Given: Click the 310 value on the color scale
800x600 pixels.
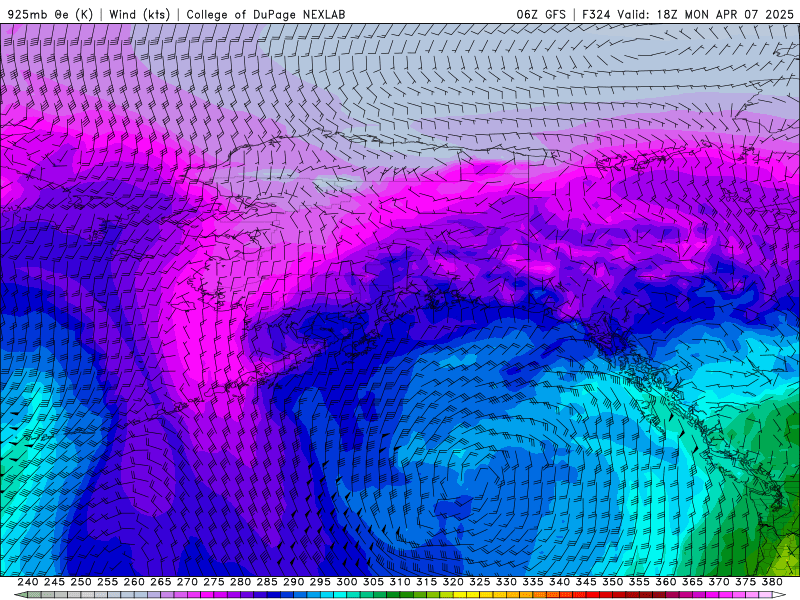Looking at the screenshot, I should 400,582.
